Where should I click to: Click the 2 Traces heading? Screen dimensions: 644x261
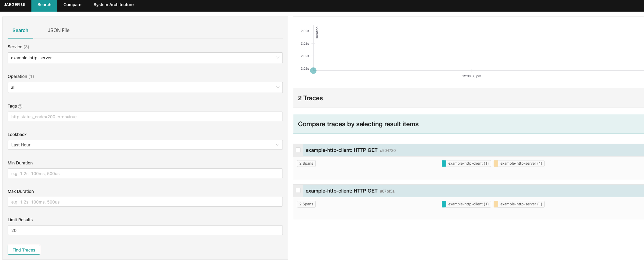[310, 98]
